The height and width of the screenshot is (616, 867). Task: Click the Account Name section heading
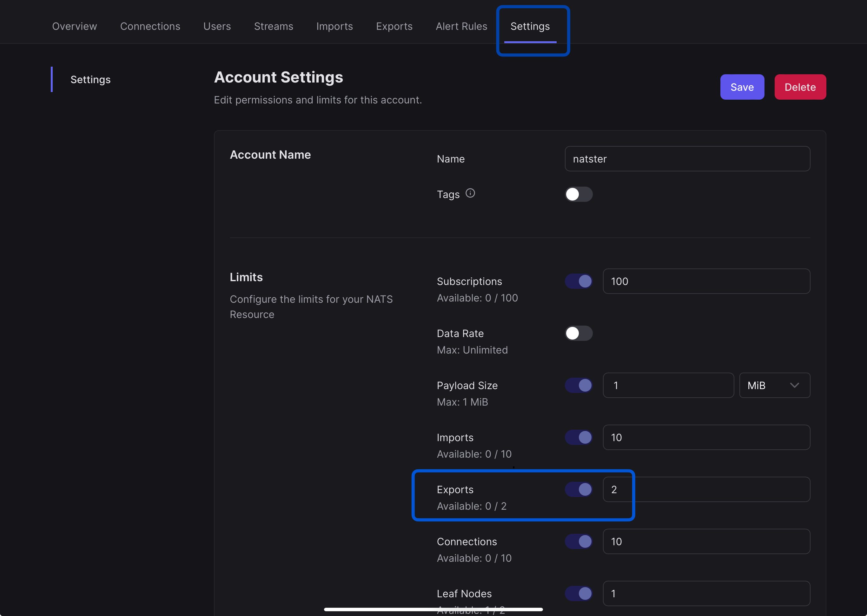coord(270,154)
